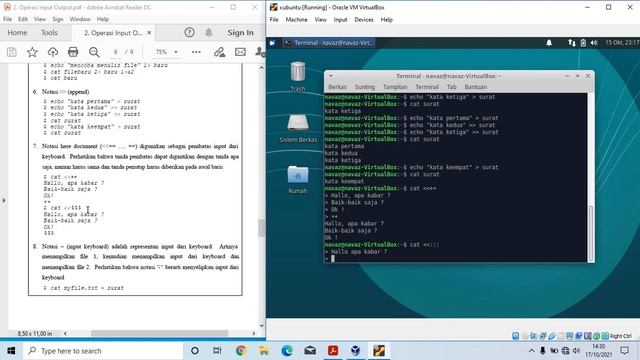Open xubuntu panel notification bell
This screenshot has height=360, width=640.
[549, 42]
